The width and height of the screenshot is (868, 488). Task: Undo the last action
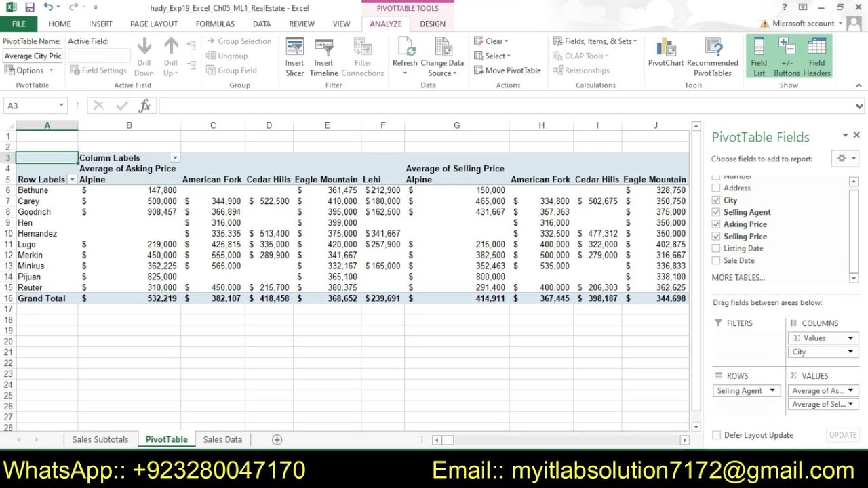coord(47,7)
